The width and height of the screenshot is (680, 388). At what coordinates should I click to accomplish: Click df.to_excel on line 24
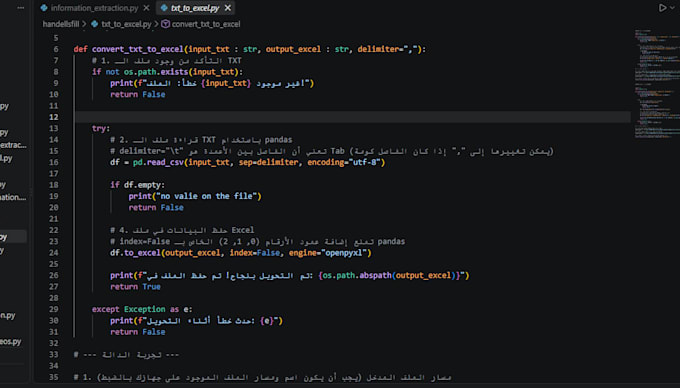pyautogui.click(x=135, y=253)
